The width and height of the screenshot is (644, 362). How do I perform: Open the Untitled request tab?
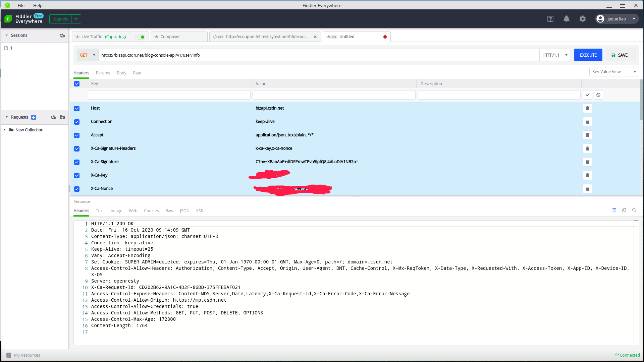(x=357, y=37)
